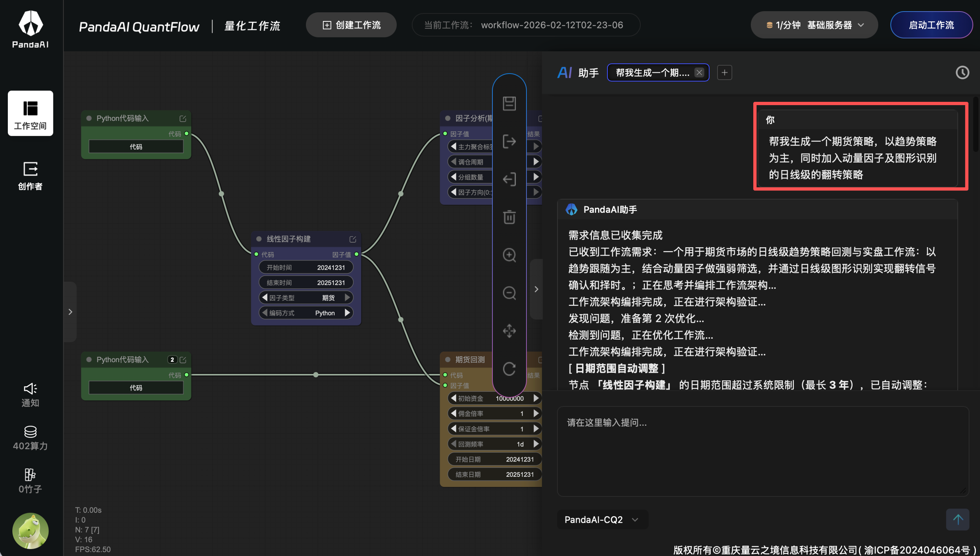Click the 因子值 output port on 线性因子构建
The height and width of the screenshot is (556, 980).
click(357, 255)
